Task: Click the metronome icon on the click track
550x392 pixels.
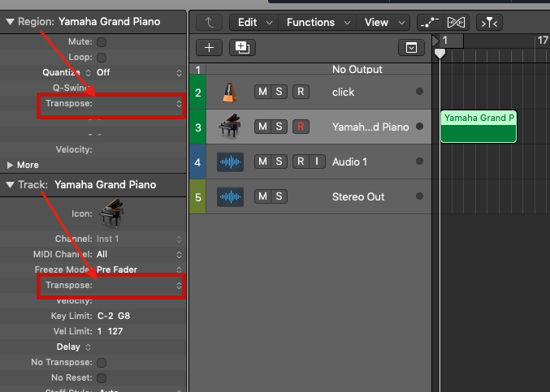Action: pyautogui.click(x=230, y=93)
